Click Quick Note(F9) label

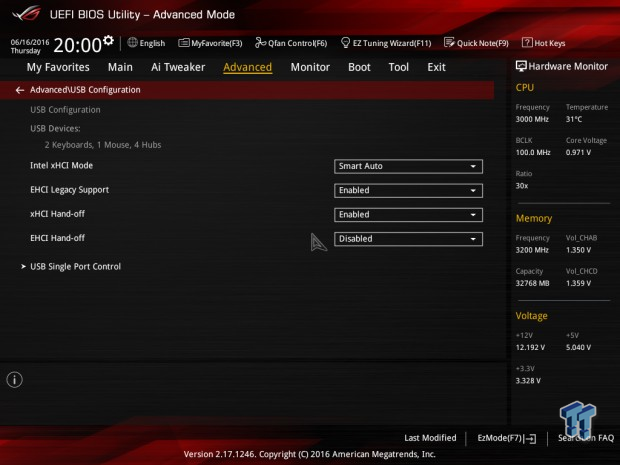coord(483,43)
